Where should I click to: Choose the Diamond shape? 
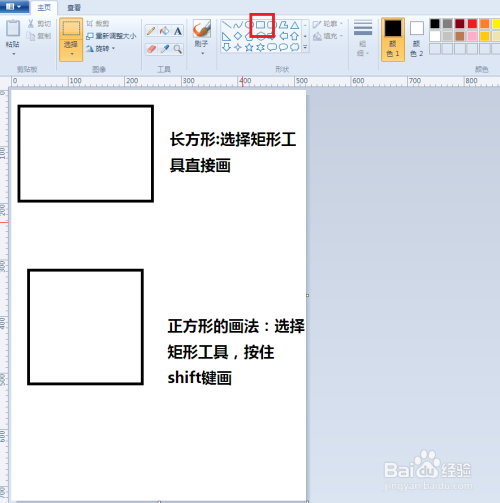[238, 36]
